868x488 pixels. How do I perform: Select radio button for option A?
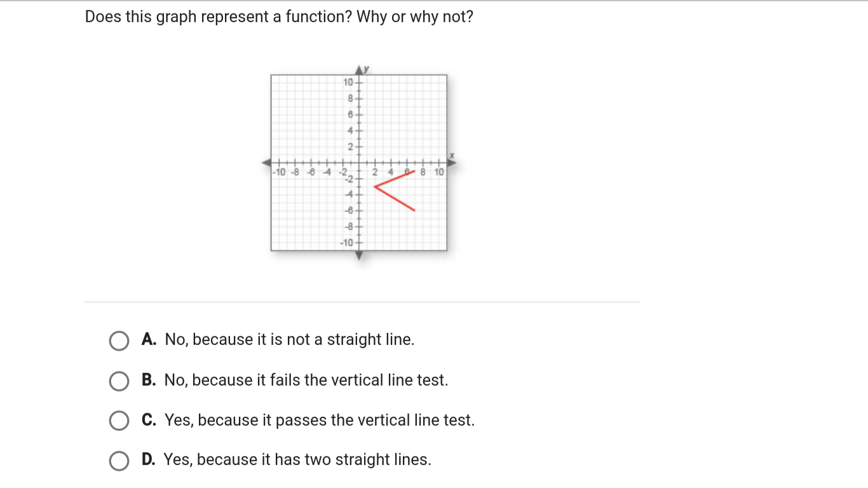pos(119,341)
